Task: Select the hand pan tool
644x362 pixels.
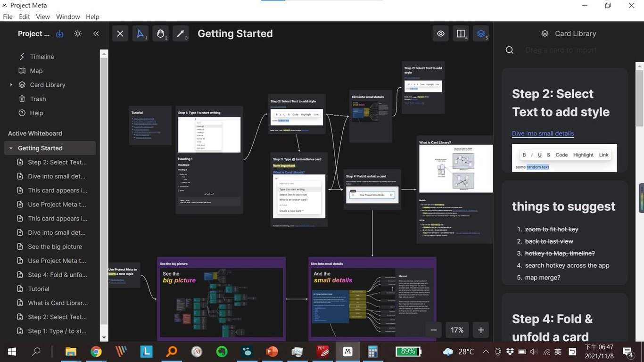Action: (x=160, y=33)
